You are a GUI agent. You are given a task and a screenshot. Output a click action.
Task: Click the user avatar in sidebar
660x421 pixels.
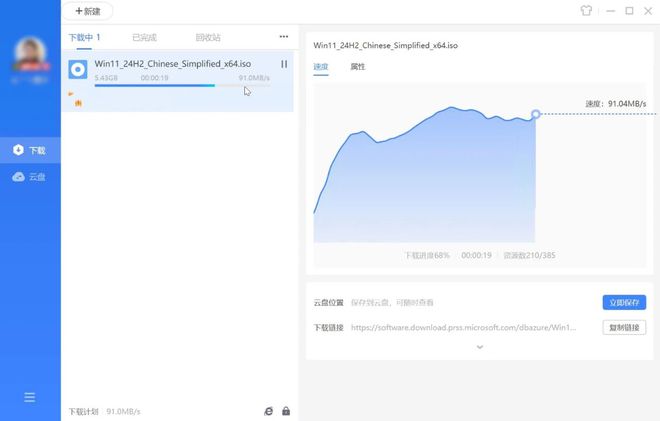[x=30, y=55]
